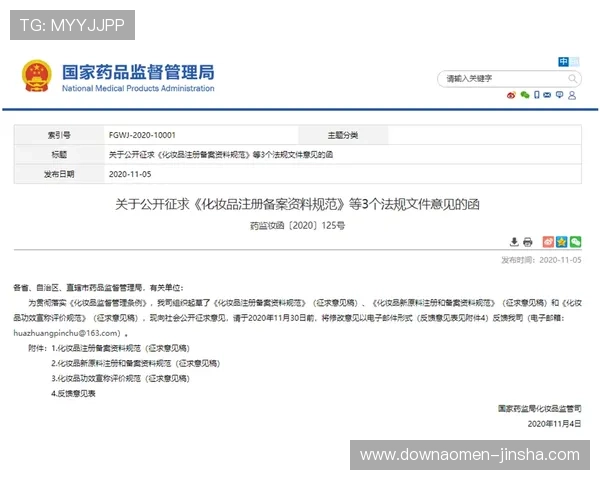The image size is (600, 480).
Task: Select the date 2020年11月4日
Action: (x=554, y=424)
